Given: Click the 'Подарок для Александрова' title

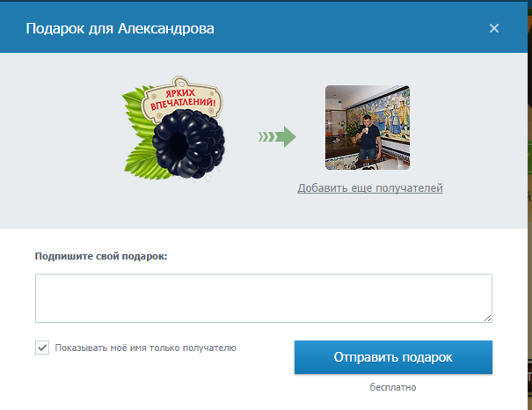Looking at the screenshot, I should (120, 28).
